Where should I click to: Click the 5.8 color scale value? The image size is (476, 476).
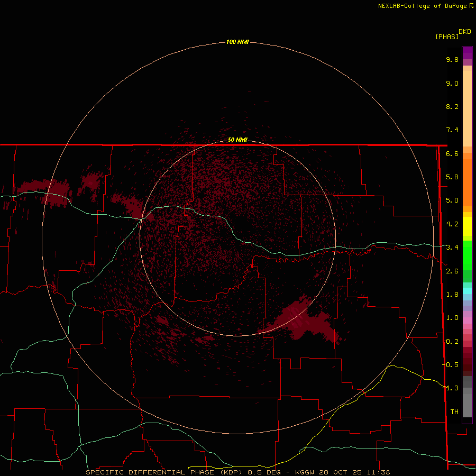click(x=452, y=177)
